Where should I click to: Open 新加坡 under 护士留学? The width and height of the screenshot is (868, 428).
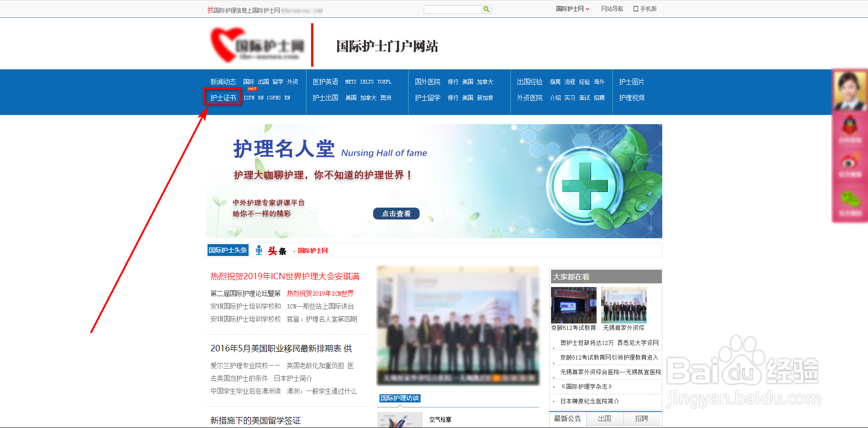(x=485, y=98)
